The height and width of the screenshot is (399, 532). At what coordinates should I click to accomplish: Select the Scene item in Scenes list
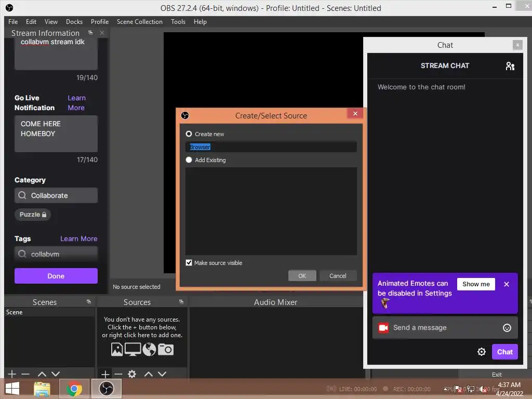point(49,312)
